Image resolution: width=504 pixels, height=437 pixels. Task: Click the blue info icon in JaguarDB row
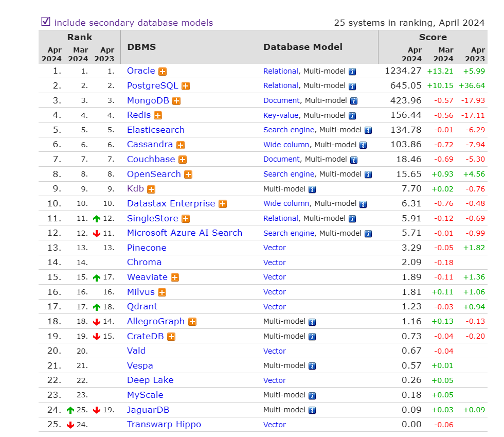pos(312,410)
